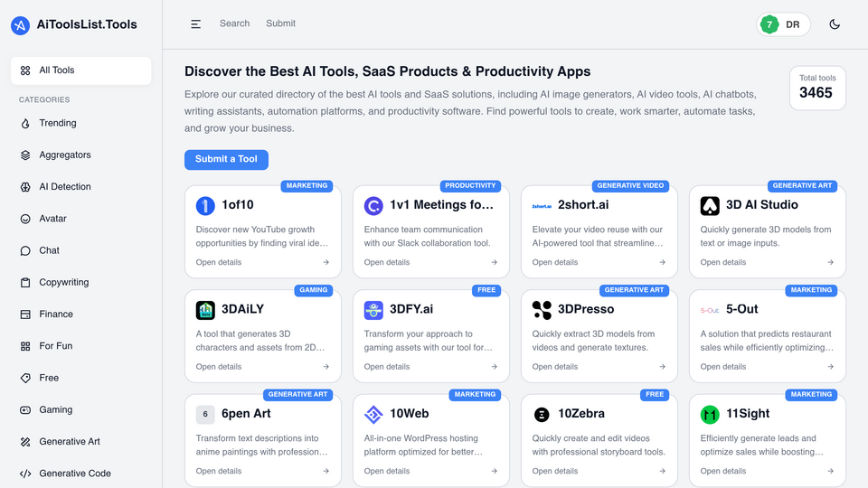Click the 3DFY.ai tool logo

(x=373, y=310)
